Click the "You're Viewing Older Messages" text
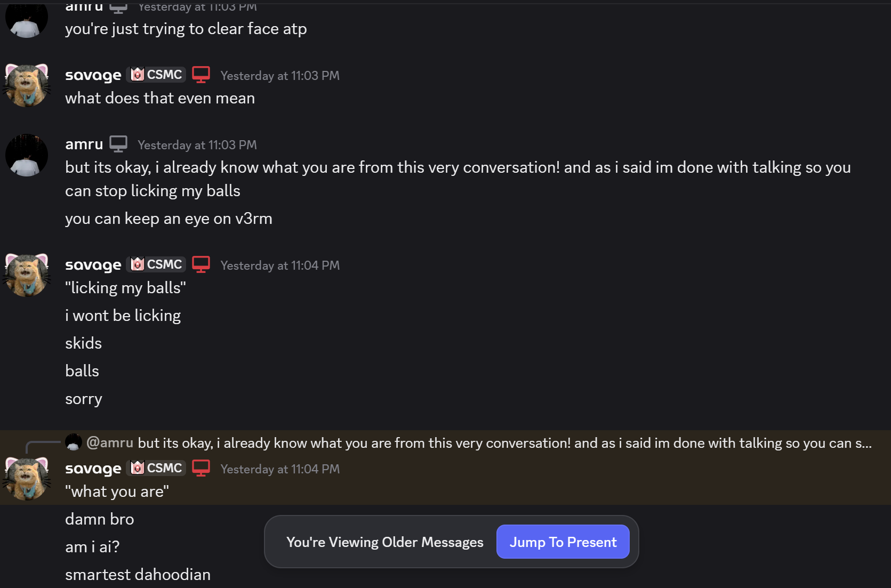Viewport: 891px width, 588px height. (x=384, y=542)
